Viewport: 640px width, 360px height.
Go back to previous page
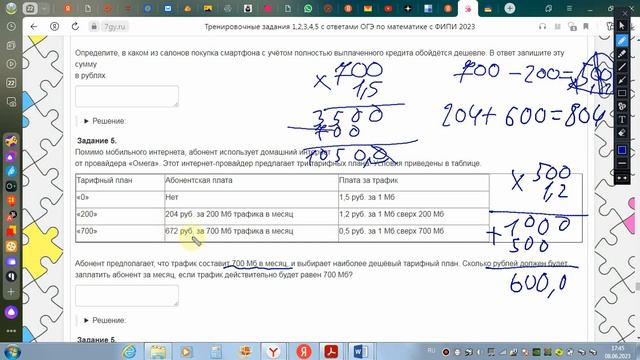[x=34, y=27]
